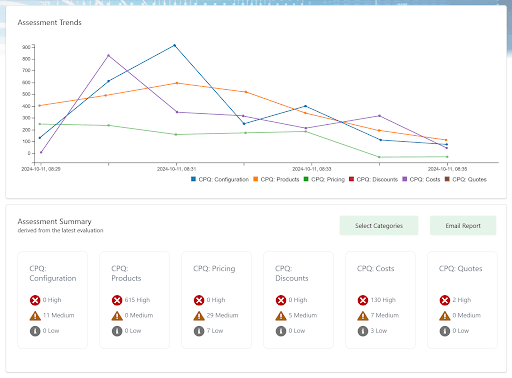This screenshot has height=378, width=512.
Task: Select the '5 Medium' count text
Action: tap(303, 315)
